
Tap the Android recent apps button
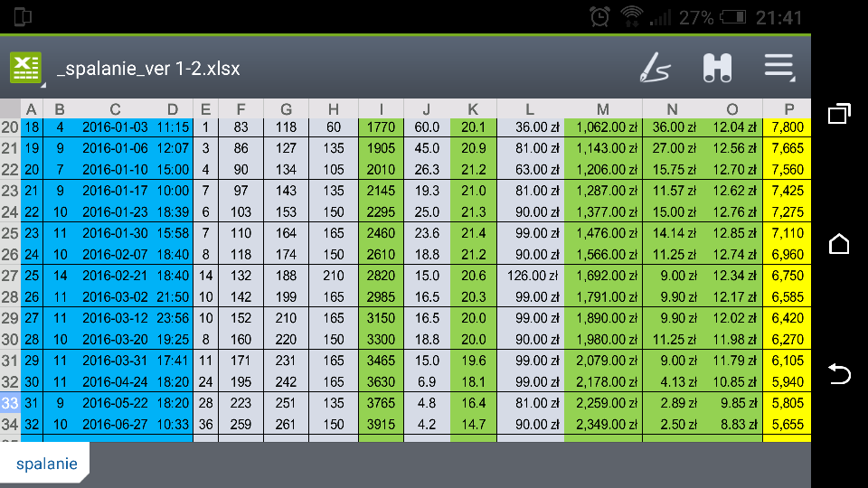tap(839, 114)
